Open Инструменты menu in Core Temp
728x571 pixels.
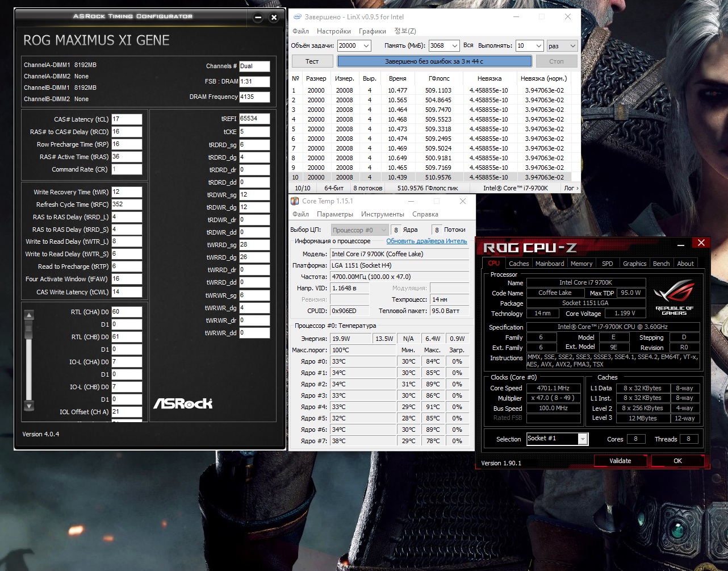[383, 214]
